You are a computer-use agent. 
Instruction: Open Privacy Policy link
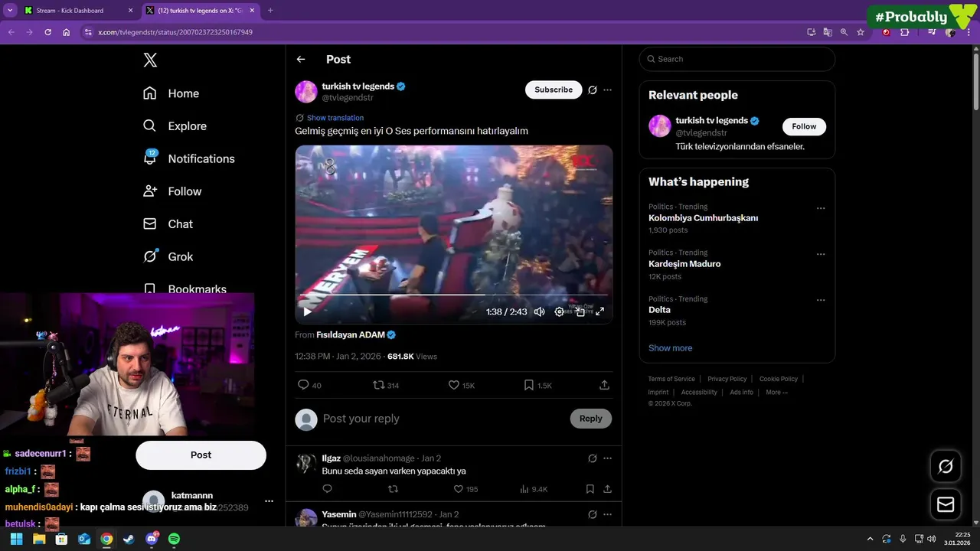tap(727, 379)
